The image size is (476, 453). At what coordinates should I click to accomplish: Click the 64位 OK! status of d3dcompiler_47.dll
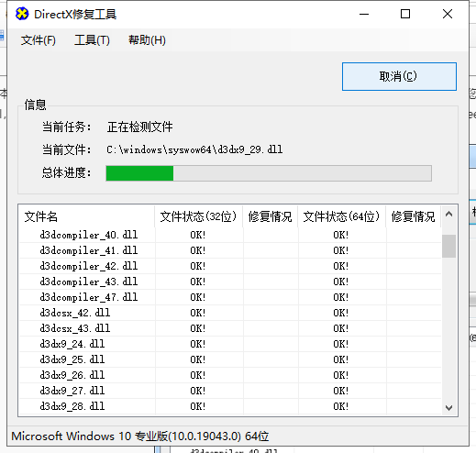point(340,297)
